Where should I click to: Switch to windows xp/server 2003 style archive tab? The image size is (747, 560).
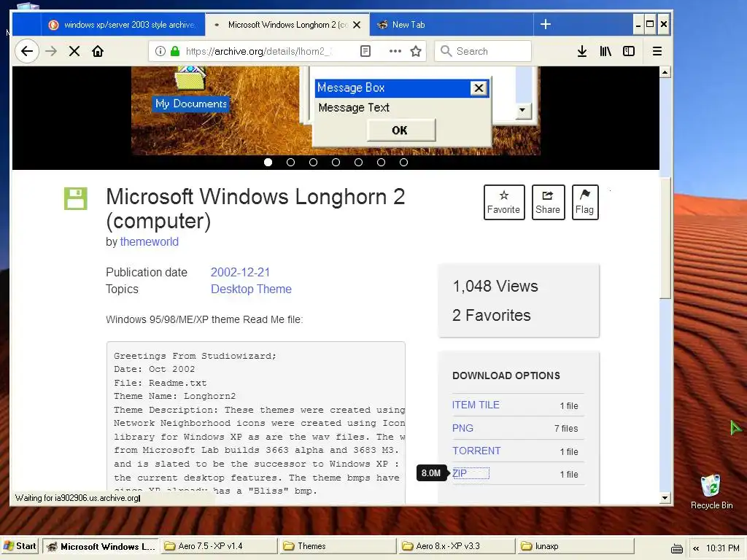point(123,24)
